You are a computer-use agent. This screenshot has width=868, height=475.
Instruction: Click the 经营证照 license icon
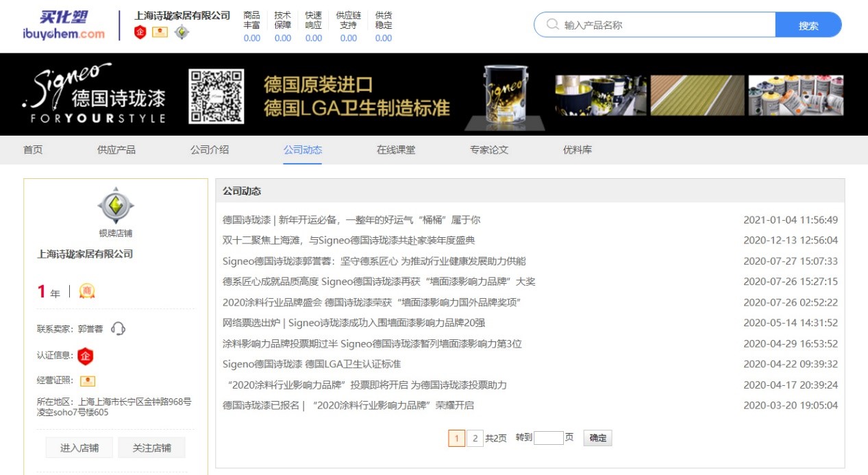click(x=88, y=380)
